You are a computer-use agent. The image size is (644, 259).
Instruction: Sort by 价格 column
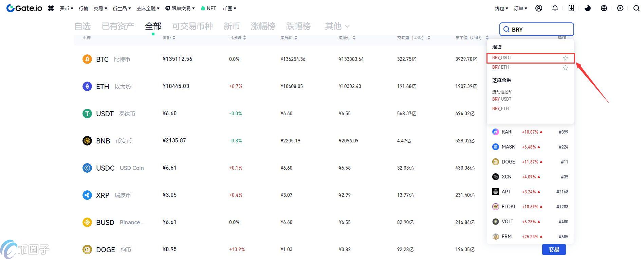tap(169, 38)
